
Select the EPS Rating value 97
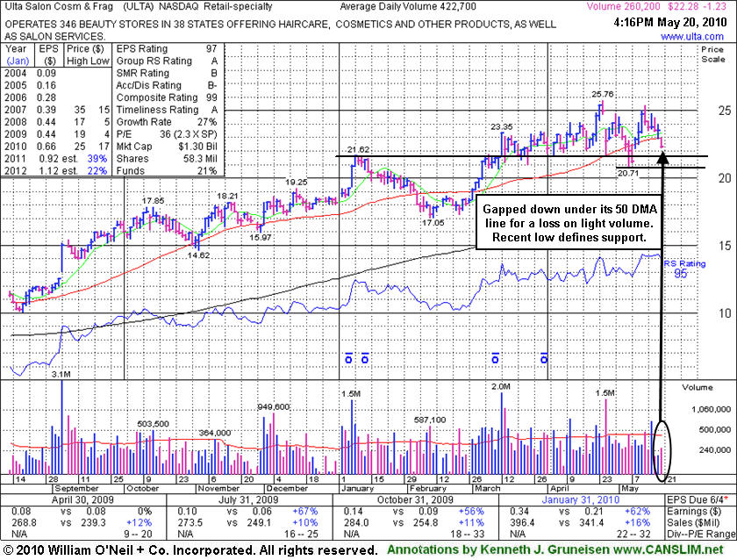pos(211,48)
